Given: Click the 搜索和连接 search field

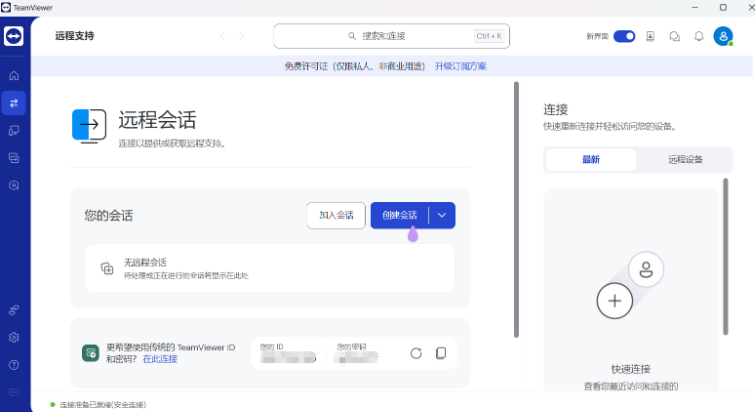Looking at the screenshot, I should point(391,36).
